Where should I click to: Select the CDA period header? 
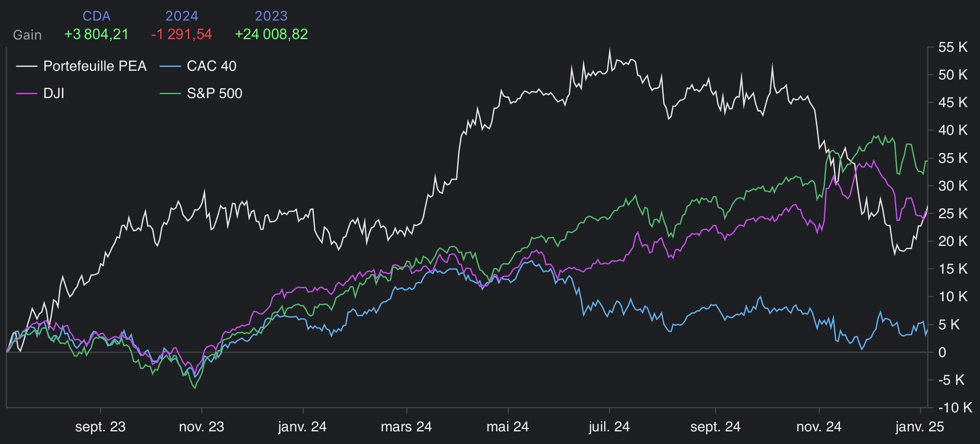(x=96, y=16)
